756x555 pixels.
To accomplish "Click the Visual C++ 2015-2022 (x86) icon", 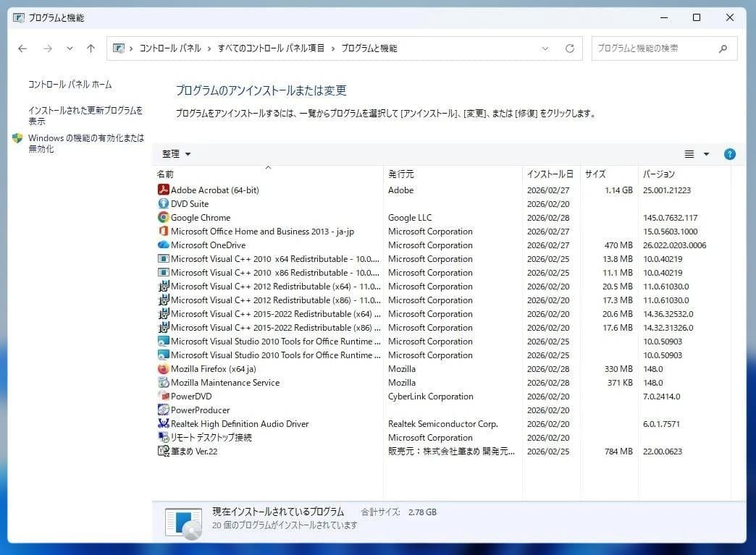I will tap(164, 327).
